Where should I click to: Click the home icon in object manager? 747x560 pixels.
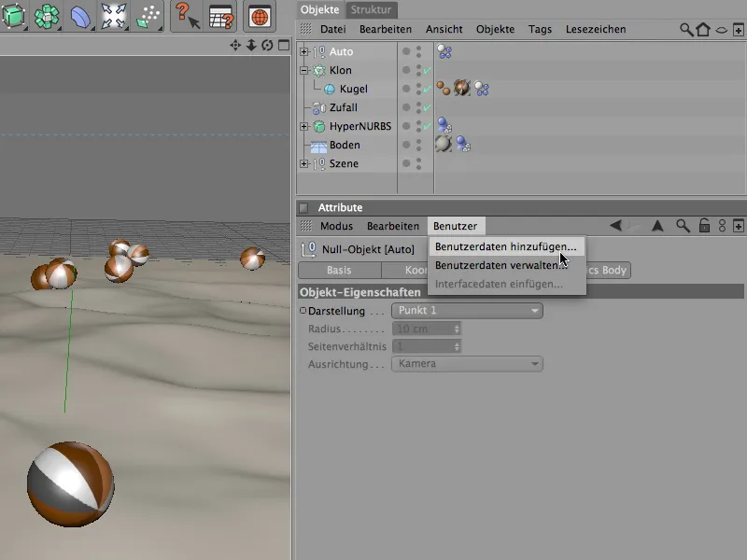point(703,30)
